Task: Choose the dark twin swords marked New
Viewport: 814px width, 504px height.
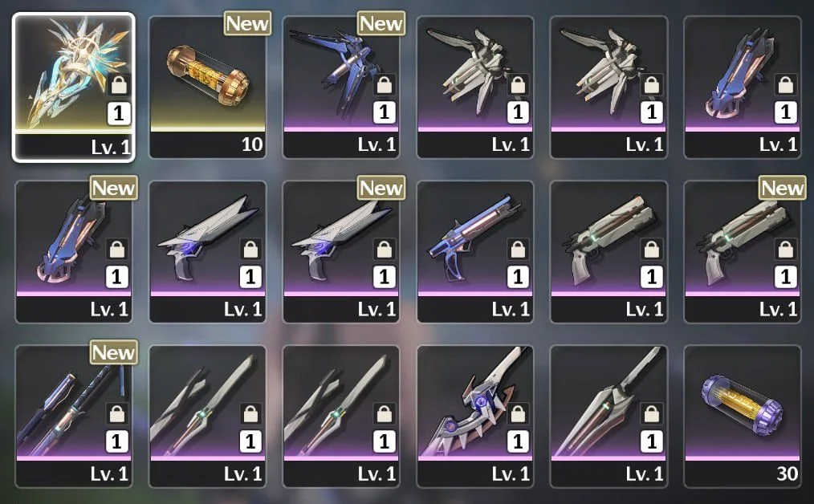Action: 73,417
